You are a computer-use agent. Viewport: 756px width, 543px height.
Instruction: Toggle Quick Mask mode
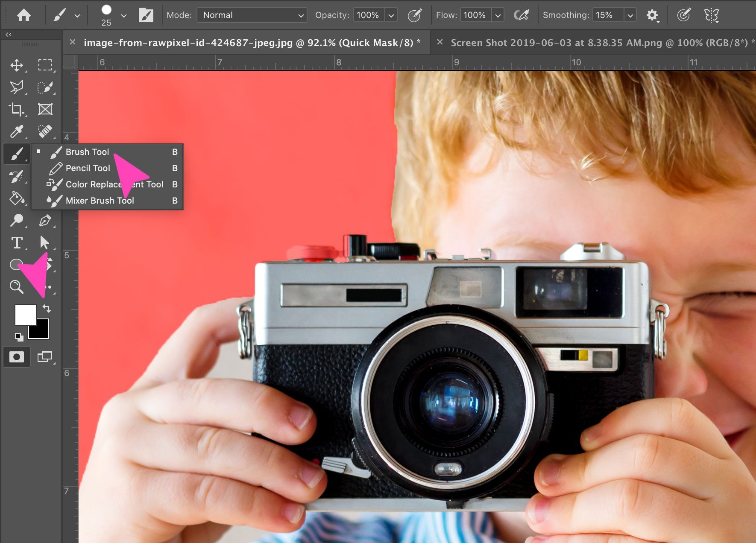pos(17,357)
